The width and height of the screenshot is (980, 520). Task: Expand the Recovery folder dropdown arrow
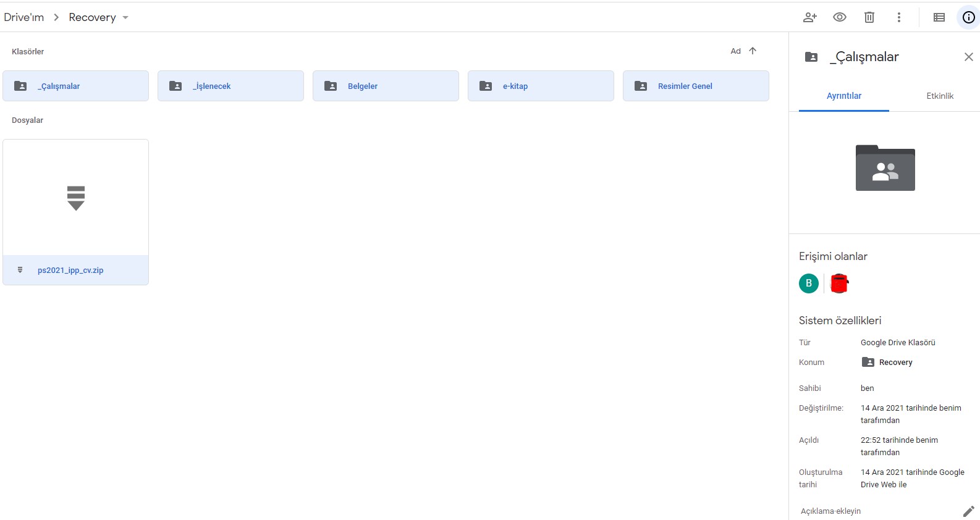point(125,18)
